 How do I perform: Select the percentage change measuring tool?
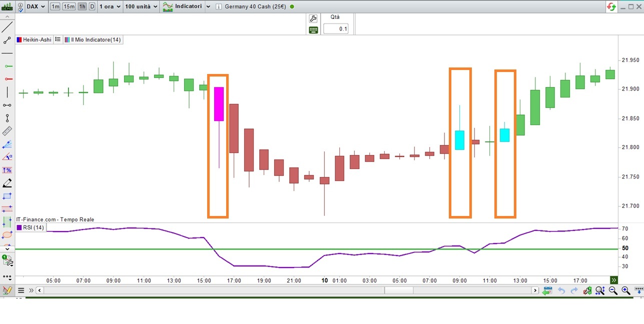(x=7, y=170)
